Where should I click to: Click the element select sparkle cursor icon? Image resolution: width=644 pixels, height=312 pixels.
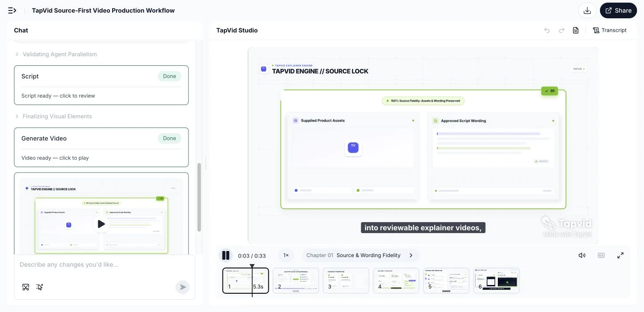[40, 287]
